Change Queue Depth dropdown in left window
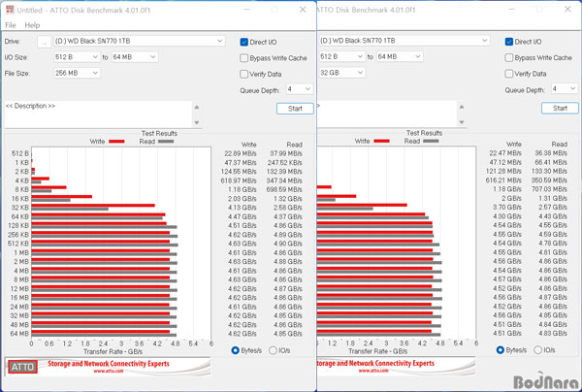The width and height of the screenshot is (582, 392). 299,89
